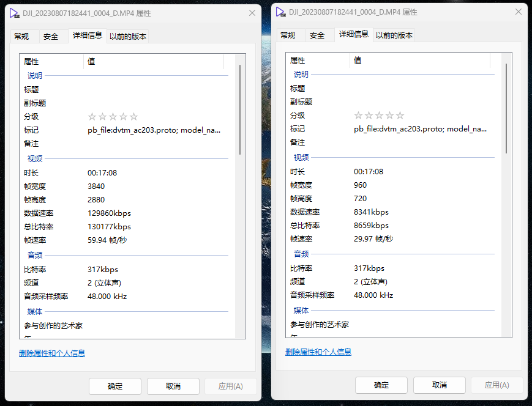
Task: Click 删除属性和个人信息 link in right dialog
Action: click(318, 352)
